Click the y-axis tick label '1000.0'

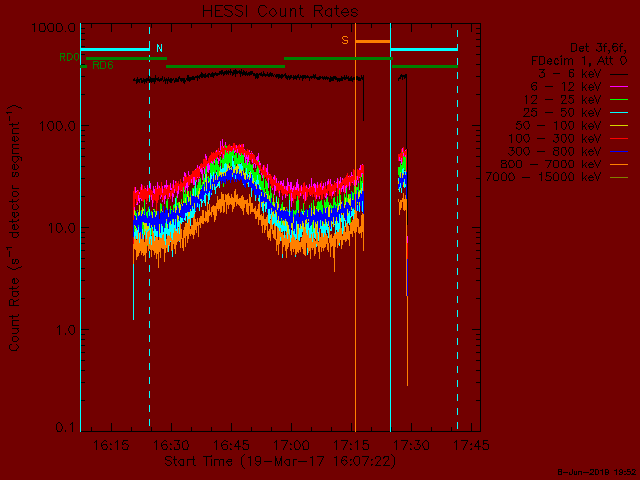pyautogui.click(x=53, y=28)
